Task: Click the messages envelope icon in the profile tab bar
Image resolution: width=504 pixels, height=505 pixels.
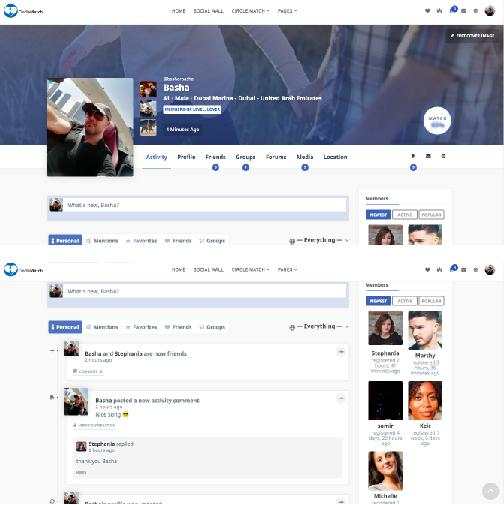Action: (x=428, y=156)
